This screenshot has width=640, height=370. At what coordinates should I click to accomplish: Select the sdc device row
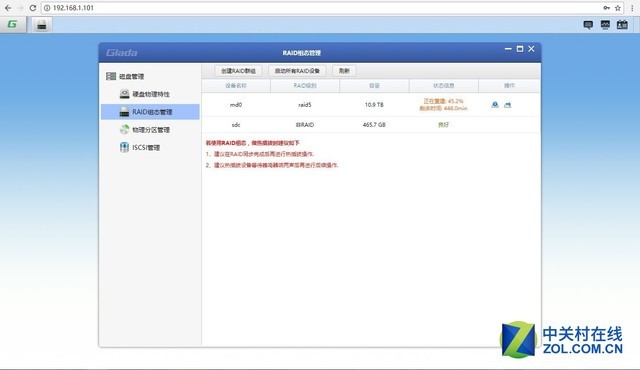(x=371, y=125)
